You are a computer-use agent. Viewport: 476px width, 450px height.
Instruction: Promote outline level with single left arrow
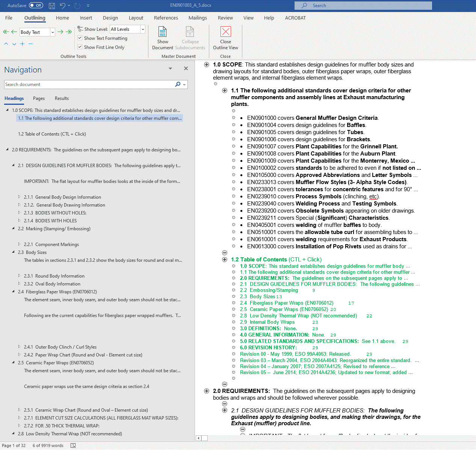[14, 32]
